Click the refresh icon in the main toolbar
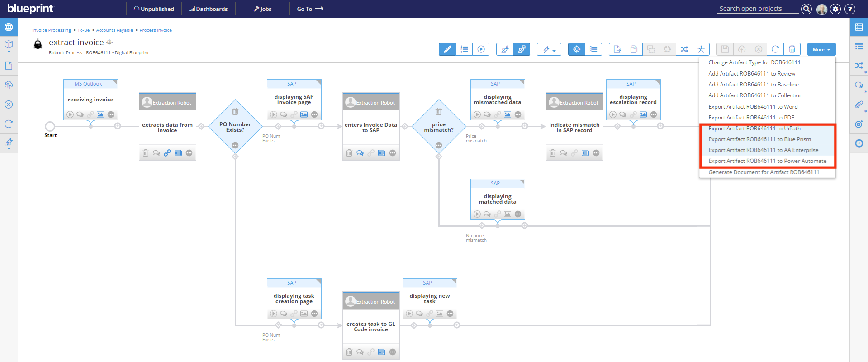 point(775,49)
